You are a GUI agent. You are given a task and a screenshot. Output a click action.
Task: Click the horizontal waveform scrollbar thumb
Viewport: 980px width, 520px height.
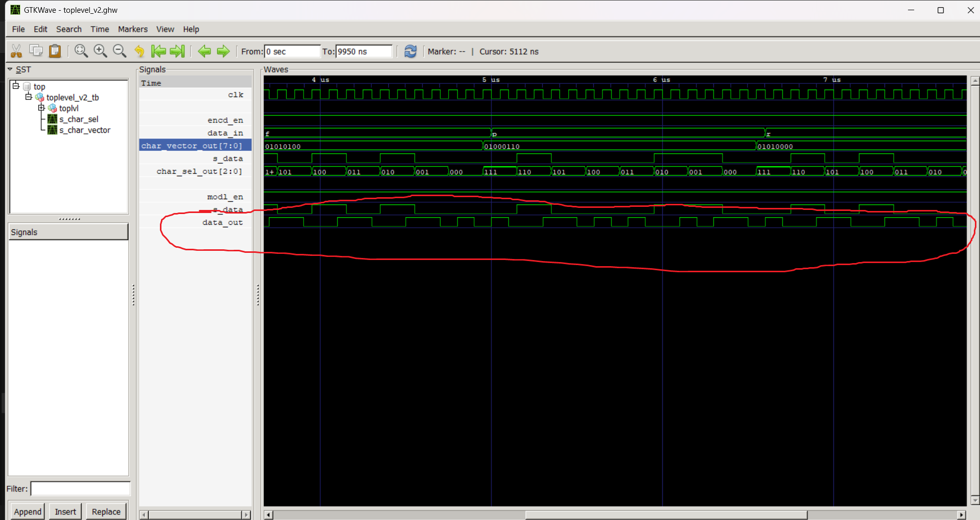tap(666, 515)
